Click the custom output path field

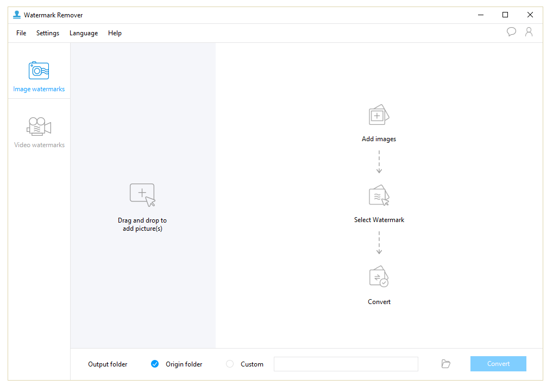(346, 364)
